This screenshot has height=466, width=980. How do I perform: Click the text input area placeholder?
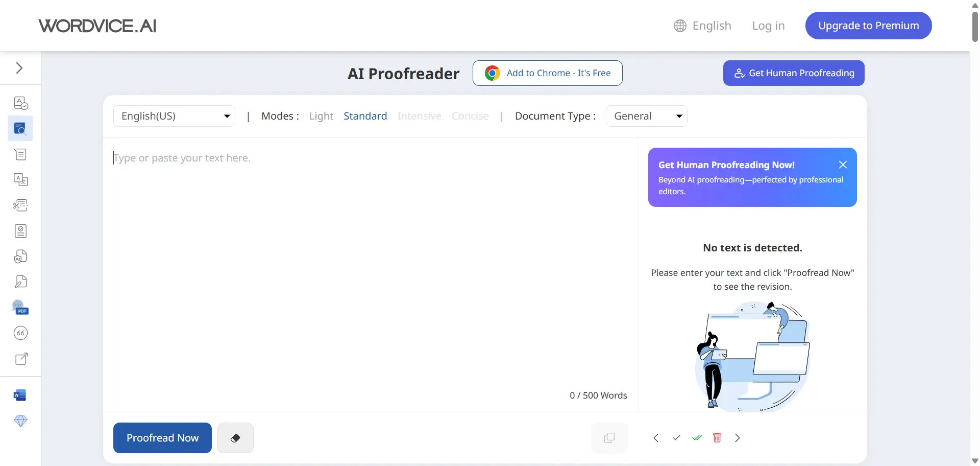click(182, 158)
